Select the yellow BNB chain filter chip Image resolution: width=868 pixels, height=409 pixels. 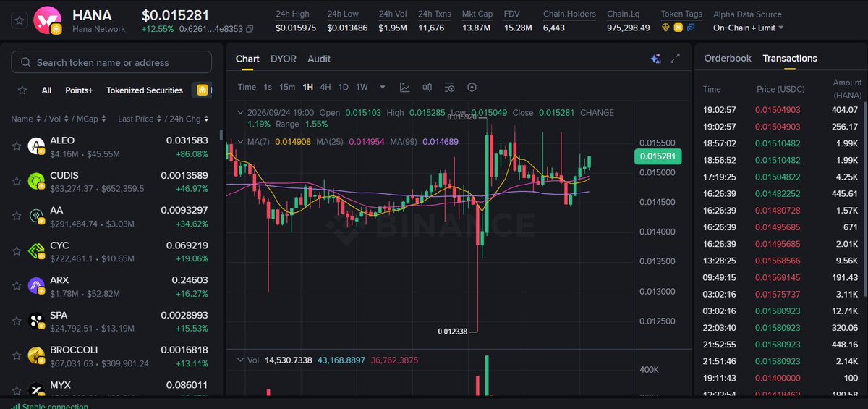pyautogui.click(x=201, y=90)
